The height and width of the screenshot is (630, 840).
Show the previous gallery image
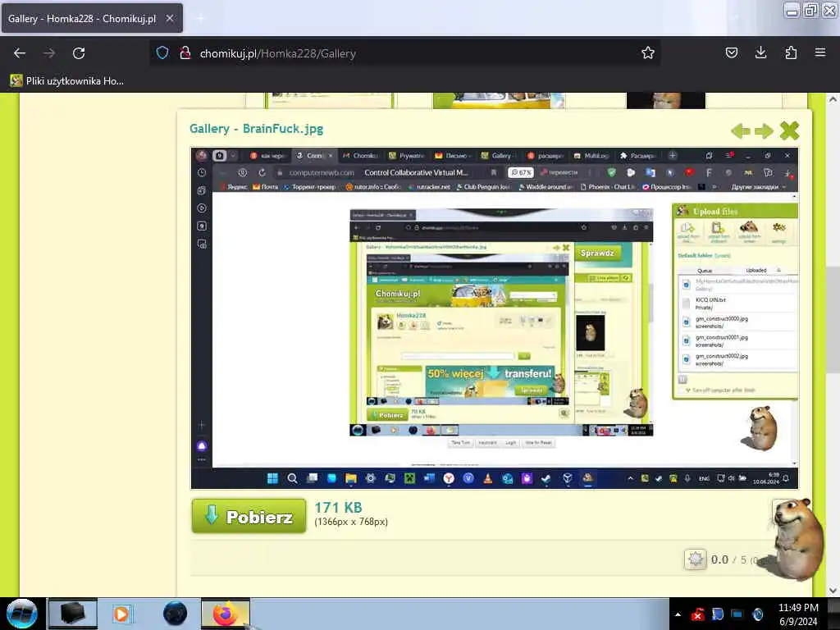(x=741, y=130)
